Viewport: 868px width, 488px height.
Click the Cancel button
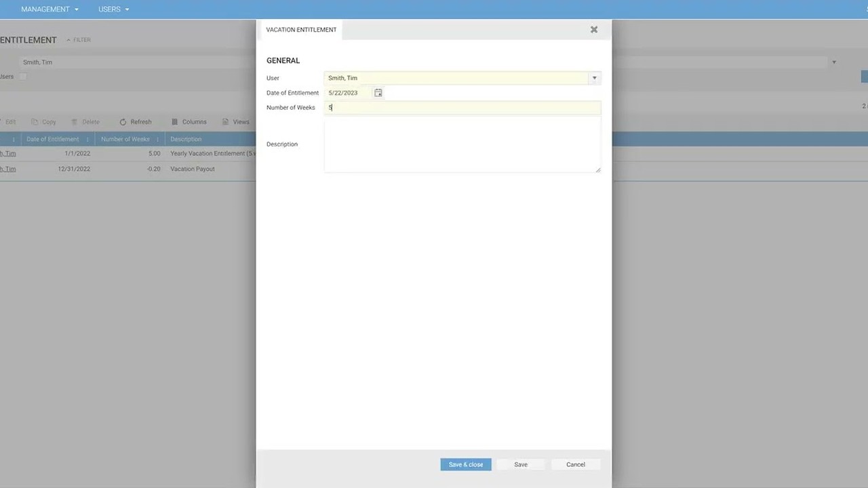tap(576, 464)
